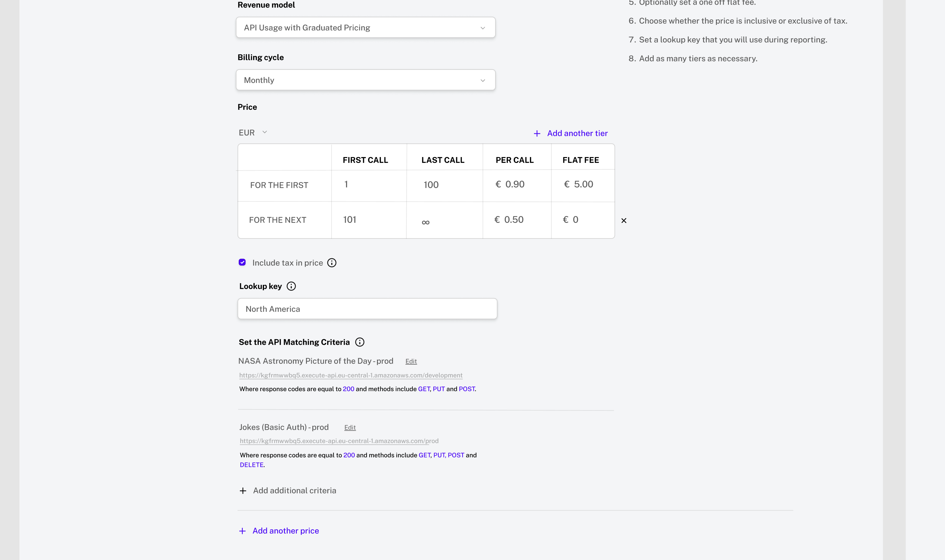Screen dimensions: 945x560
Task: Click the plus icon next to Add another tier
Action: [x=537, y=133]
